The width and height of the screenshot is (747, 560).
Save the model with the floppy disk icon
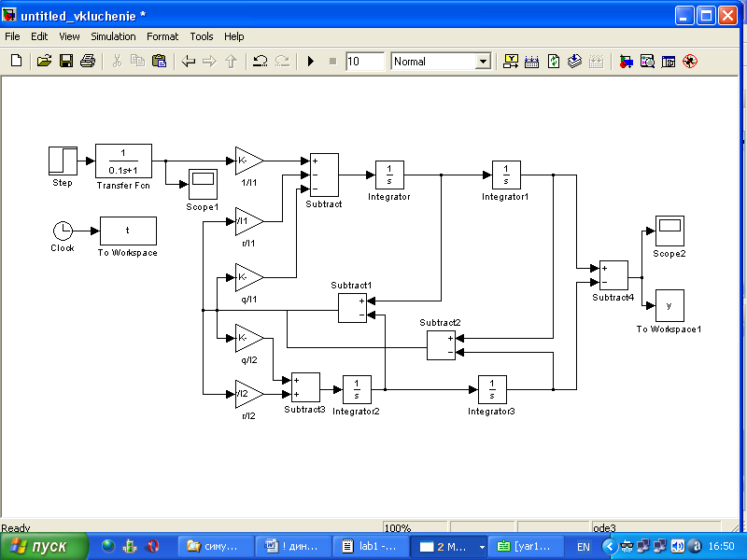(65, 61)
